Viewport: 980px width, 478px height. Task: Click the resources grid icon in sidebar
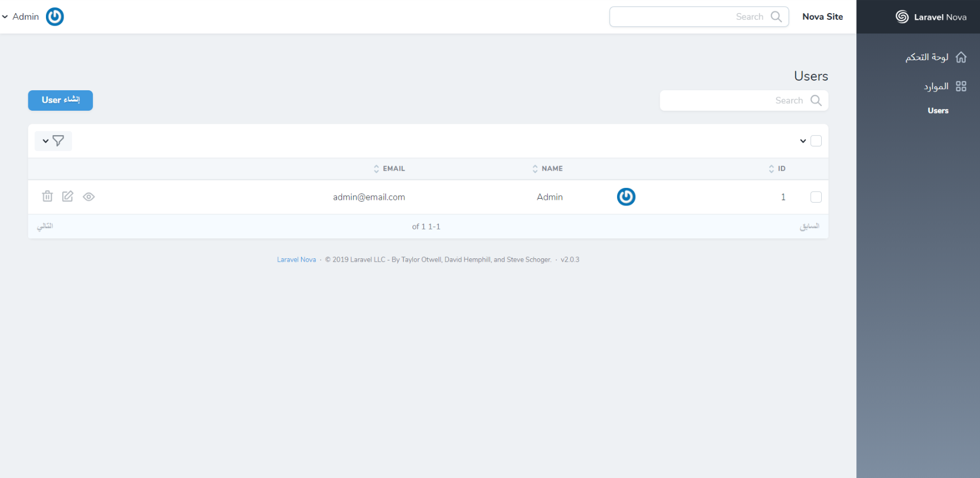[x=961, y=86]
